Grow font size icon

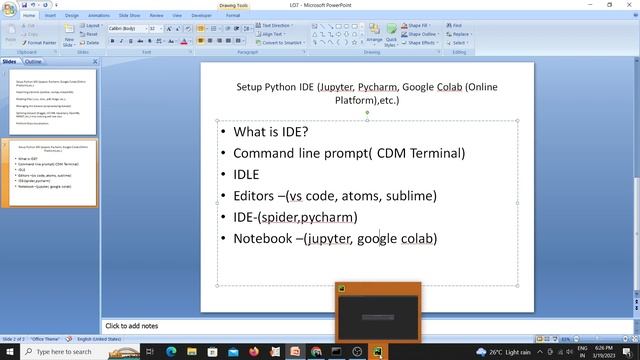[169, 29]
